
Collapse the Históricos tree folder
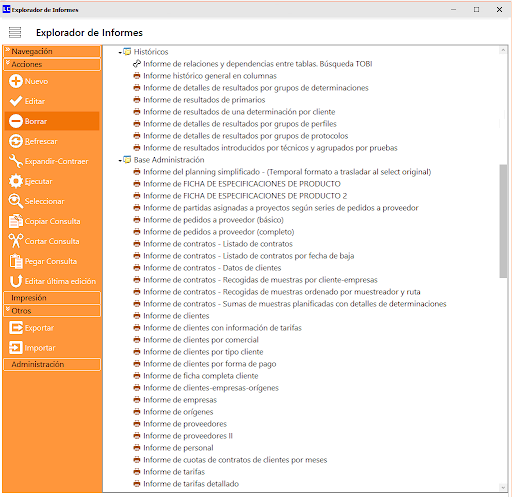pyautogui.click(x=120, y=52)
